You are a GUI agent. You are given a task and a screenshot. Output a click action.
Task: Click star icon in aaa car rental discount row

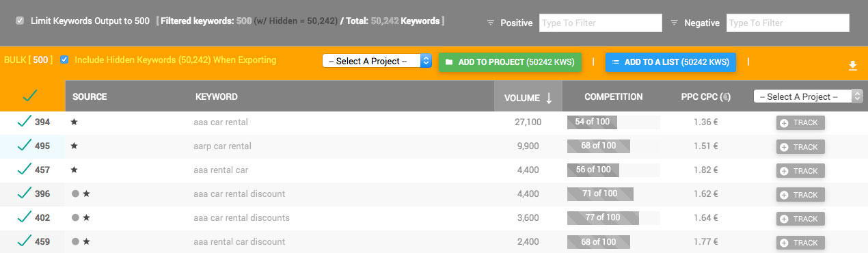coord(87,194)
